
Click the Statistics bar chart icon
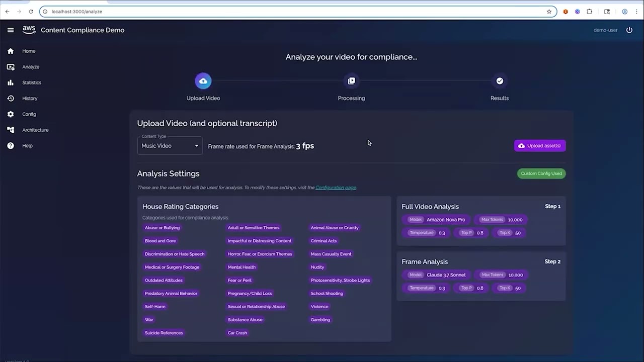click(11, 82)
